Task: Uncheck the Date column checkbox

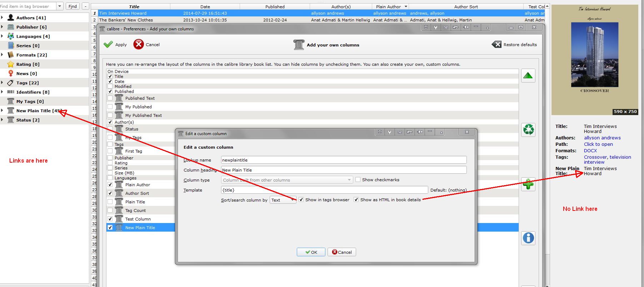Action: tap(110, 81)
